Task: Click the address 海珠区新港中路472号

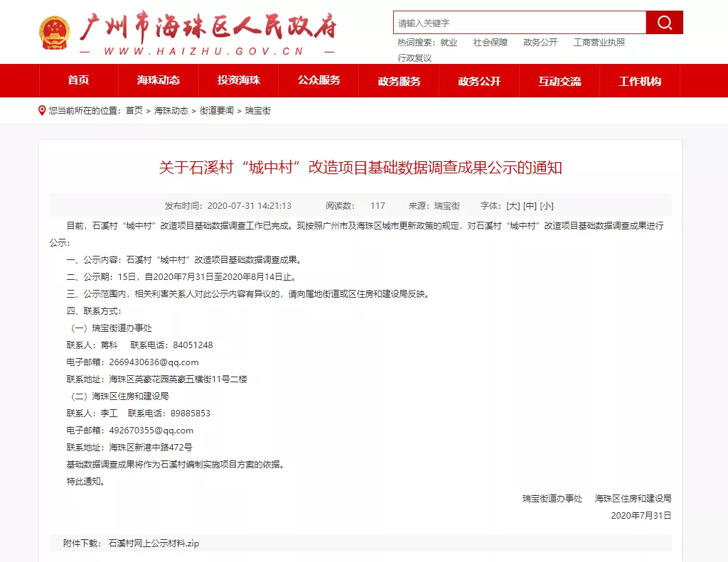Action: 151,448
